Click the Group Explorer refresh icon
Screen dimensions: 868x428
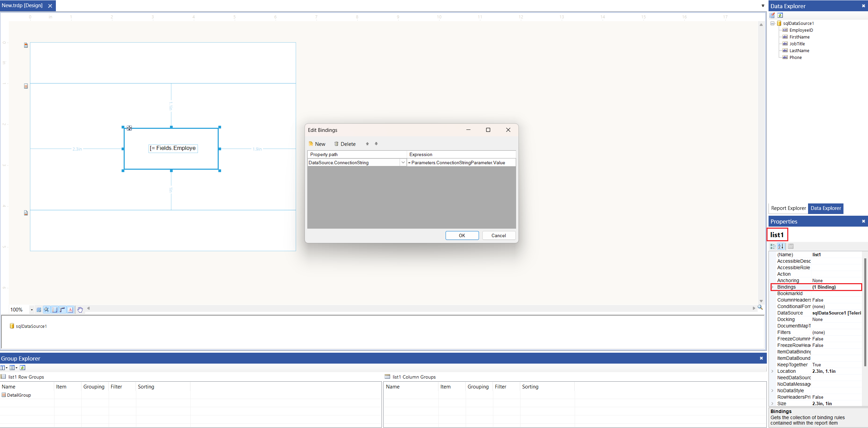pyautogui.click(x=22, y=367)
